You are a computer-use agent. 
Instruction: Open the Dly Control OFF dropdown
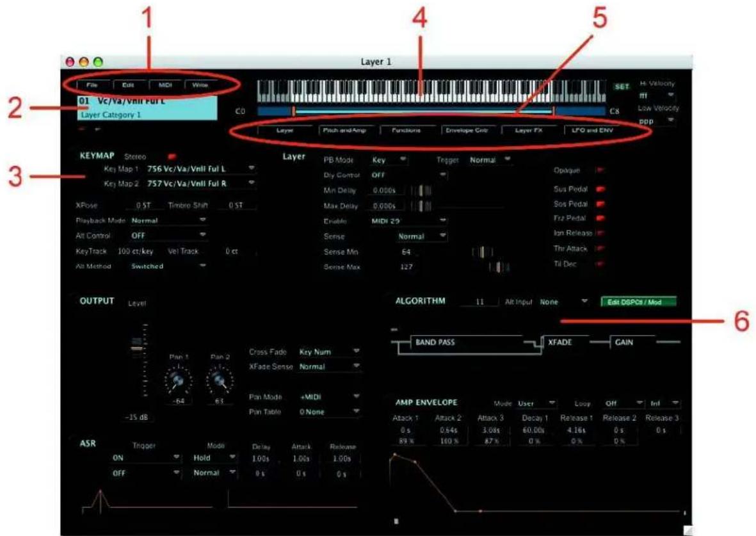click(408, 175)
